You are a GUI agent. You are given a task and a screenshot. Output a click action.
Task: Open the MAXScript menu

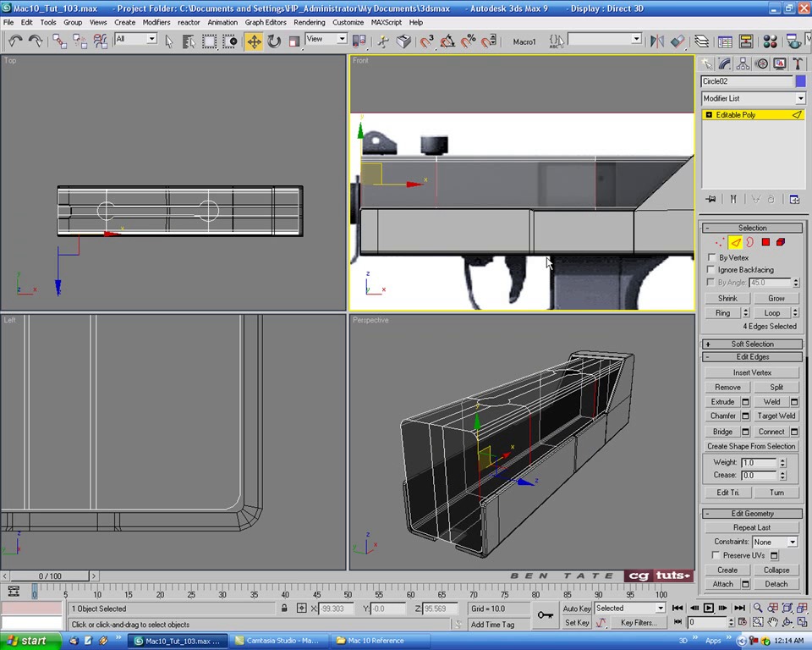(x=387, y=22)
